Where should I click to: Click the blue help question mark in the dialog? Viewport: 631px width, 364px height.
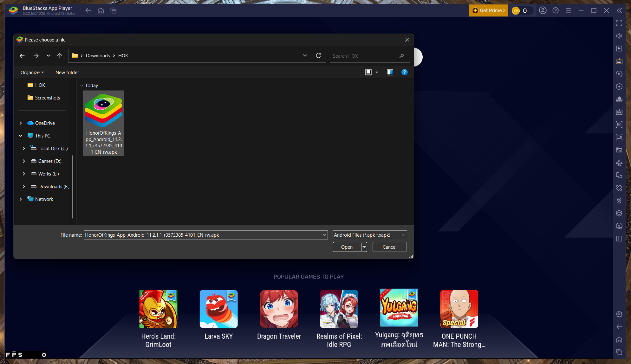(x=404, y=72)
